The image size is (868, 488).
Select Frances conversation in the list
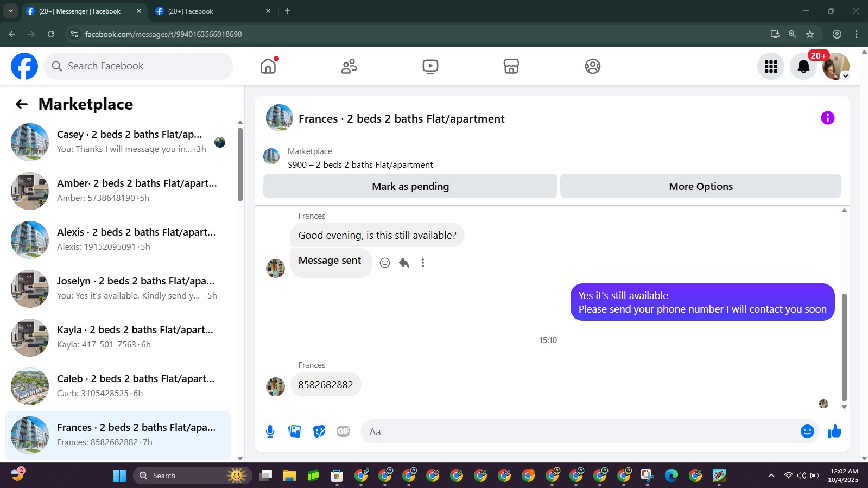pyautogui.click(x=118, y=435)
